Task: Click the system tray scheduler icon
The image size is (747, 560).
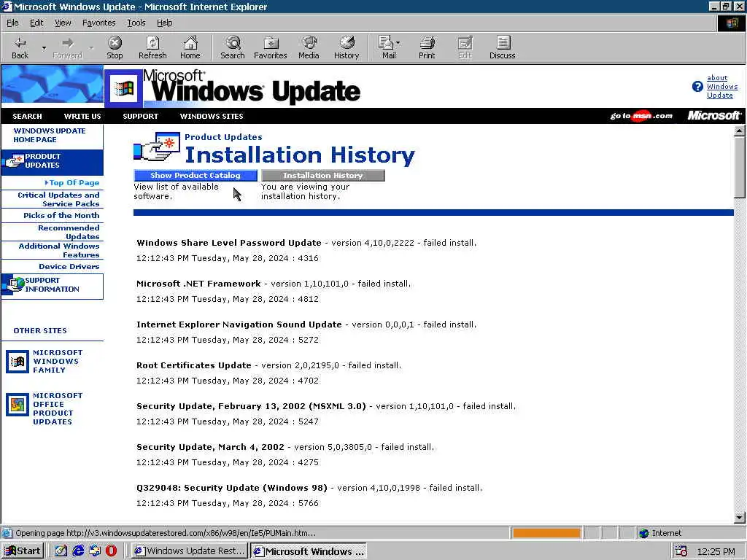Action: pyautogui.click(x=681, y=551)
